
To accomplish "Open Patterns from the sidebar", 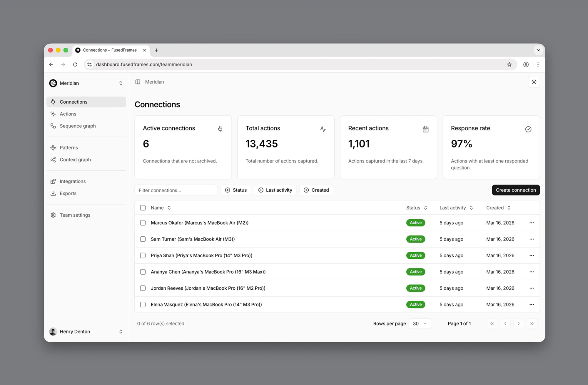I will coord(69,148).
